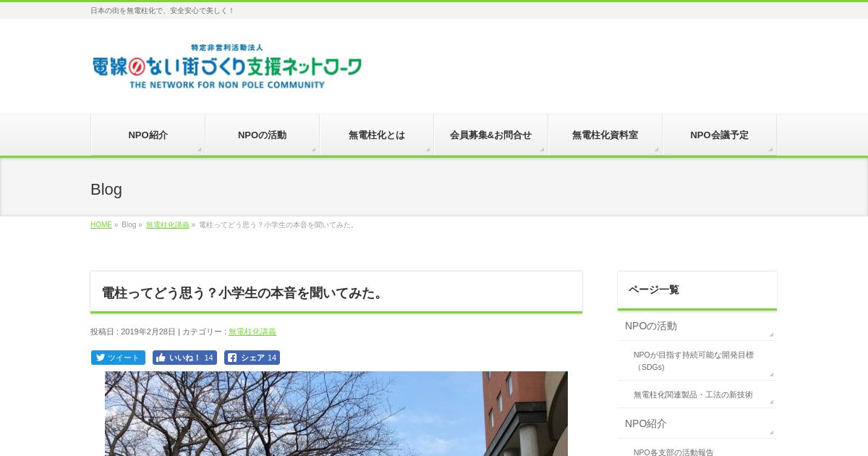
Task: Open the 無電柱化とは menu
Action: [x=377, y=135]
